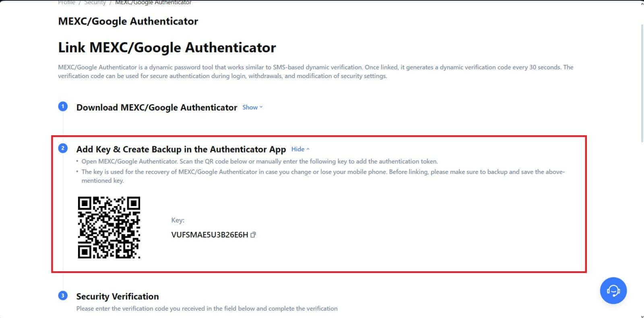
Task: Click the Link MEXC/Google Authenticator title
Action: pyautogui.click(x=167, y=47)
